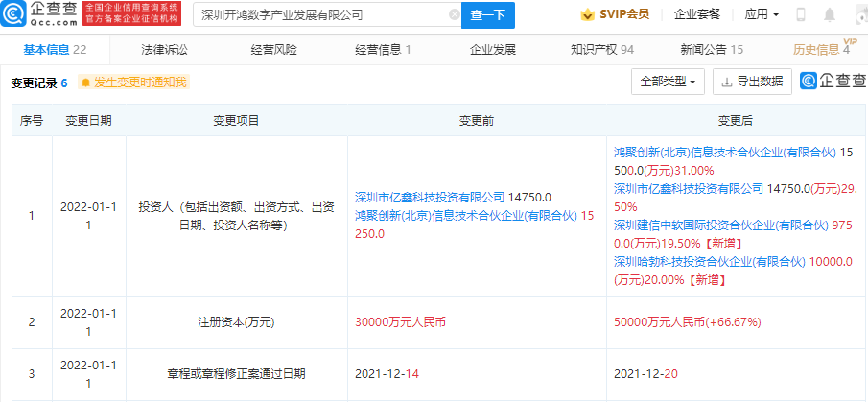This screenshot has width=868, height=402.
Task: Enable 发生变更时通知我 change alert
Action: pyautogui.click(x=133, y=83)
